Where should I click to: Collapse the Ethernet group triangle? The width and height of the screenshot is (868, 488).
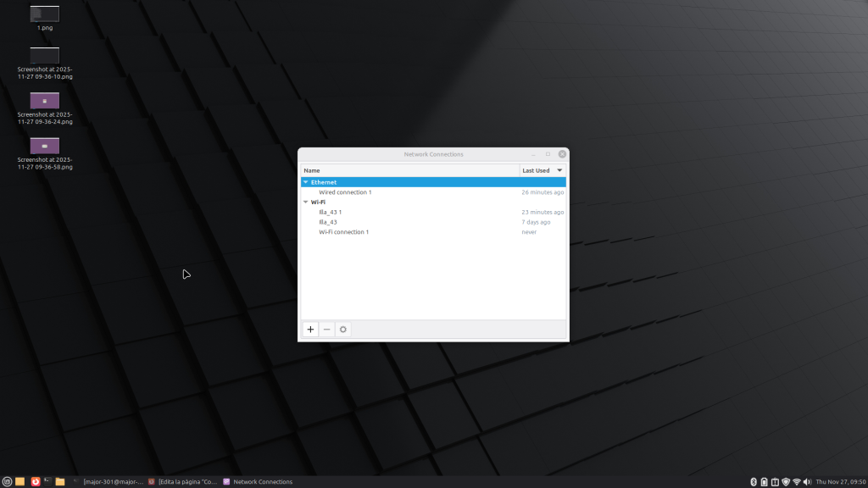tap(306, 182)
